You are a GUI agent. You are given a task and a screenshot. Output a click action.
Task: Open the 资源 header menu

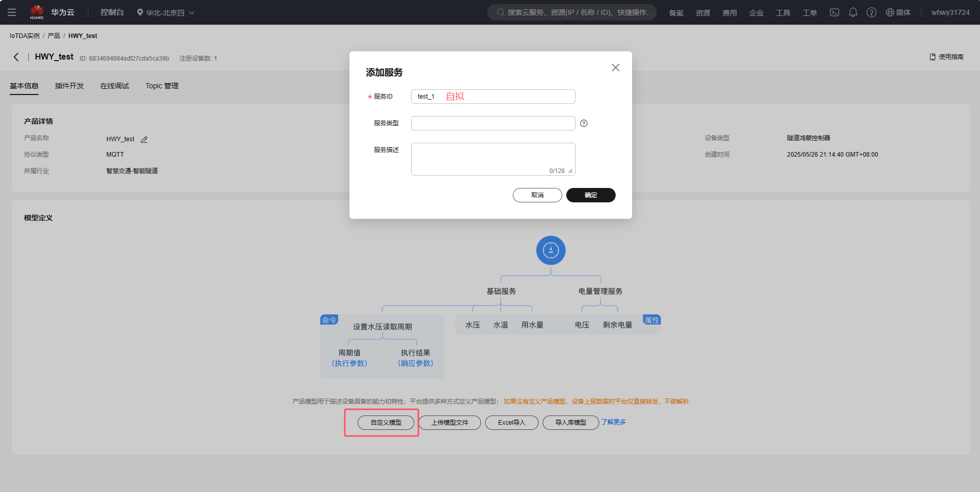tap(703, 12)
